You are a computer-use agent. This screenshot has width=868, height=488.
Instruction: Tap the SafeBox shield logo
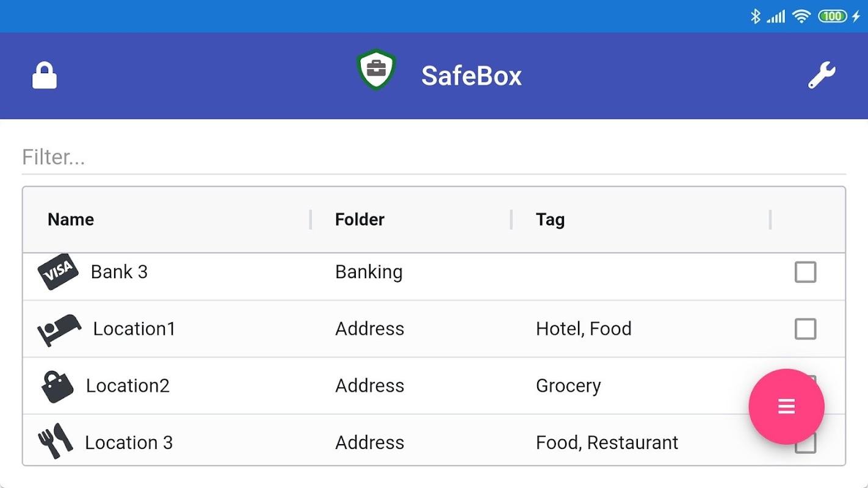pyautogui.click(x=376, y=70)
